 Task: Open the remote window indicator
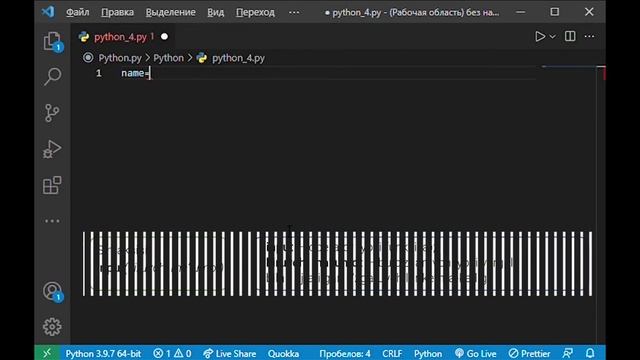(x=47, y=353)
